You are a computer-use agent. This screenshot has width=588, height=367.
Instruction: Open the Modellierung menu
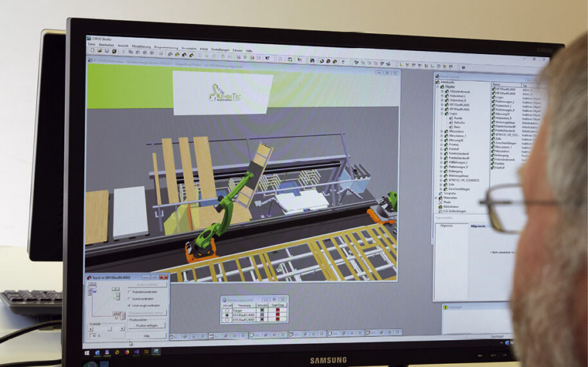coord(141,46)
